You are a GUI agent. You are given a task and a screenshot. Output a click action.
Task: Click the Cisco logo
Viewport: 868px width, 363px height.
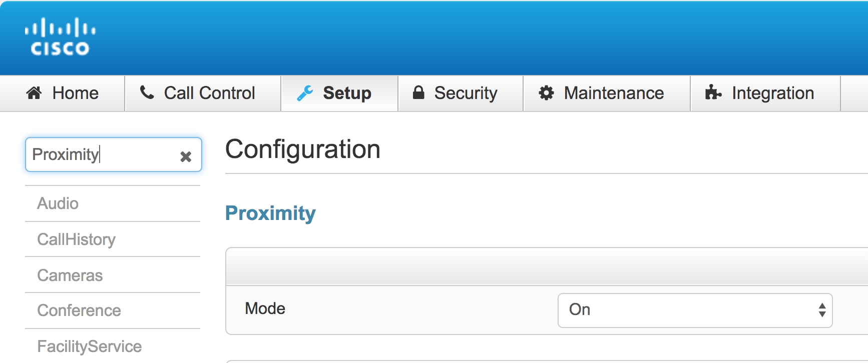point(60,36)
